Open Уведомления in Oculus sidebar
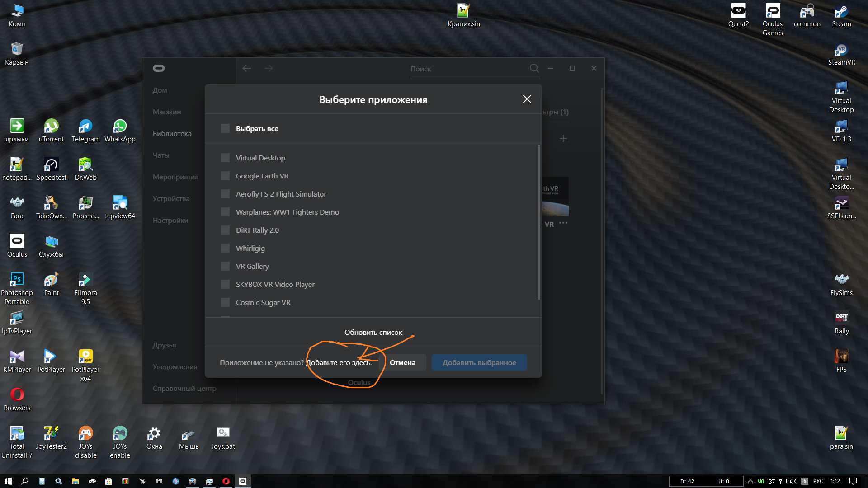 pos(175,366)
